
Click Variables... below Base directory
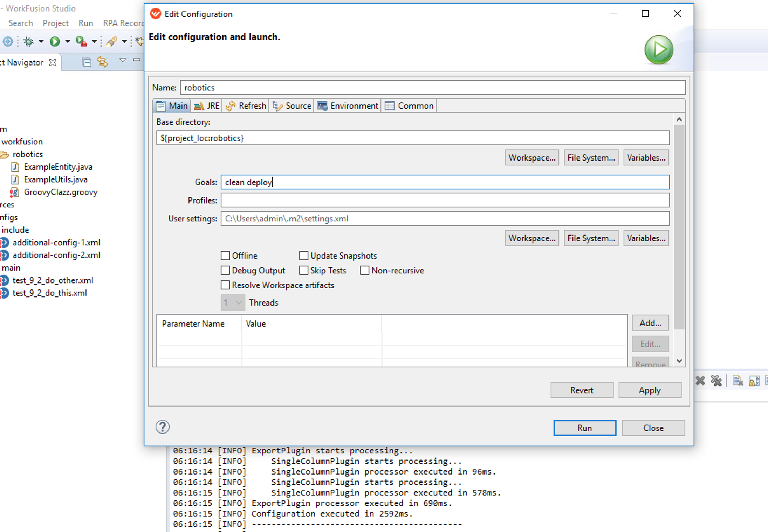point(646,158)
